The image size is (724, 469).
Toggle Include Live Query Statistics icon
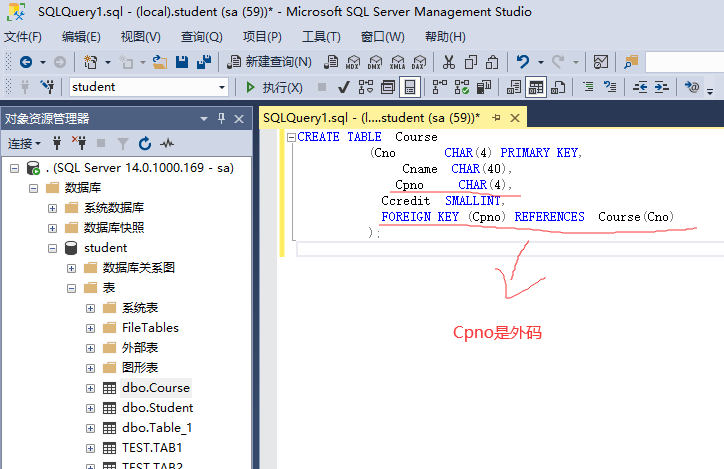462,87
